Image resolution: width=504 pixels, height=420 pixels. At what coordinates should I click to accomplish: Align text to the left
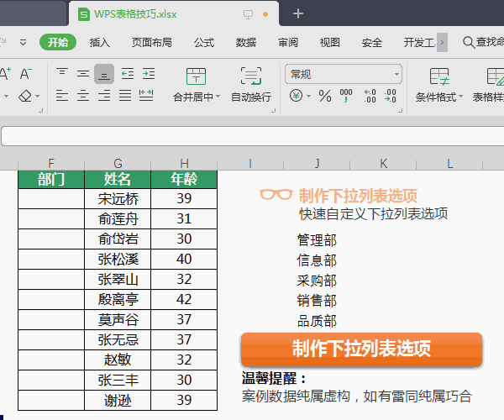pyautogui.click(x=61, y=96)
